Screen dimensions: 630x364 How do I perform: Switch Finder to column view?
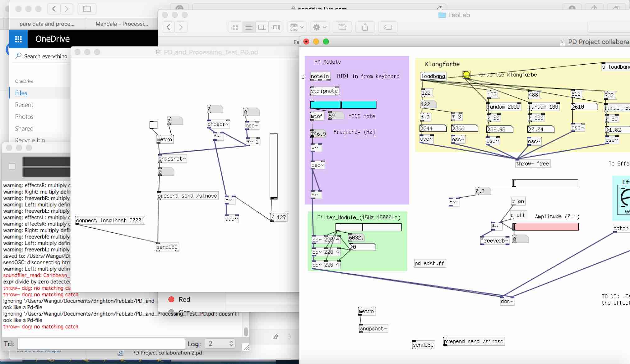(262, 27)
